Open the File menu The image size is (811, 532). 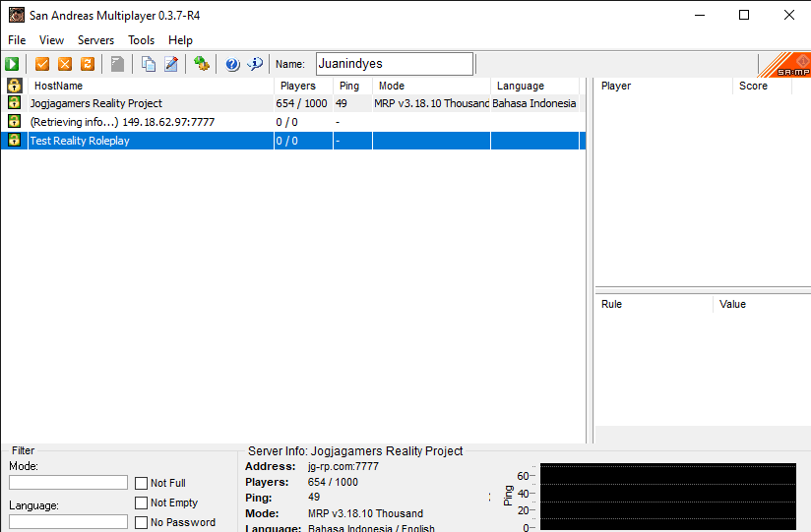point(17,40)
